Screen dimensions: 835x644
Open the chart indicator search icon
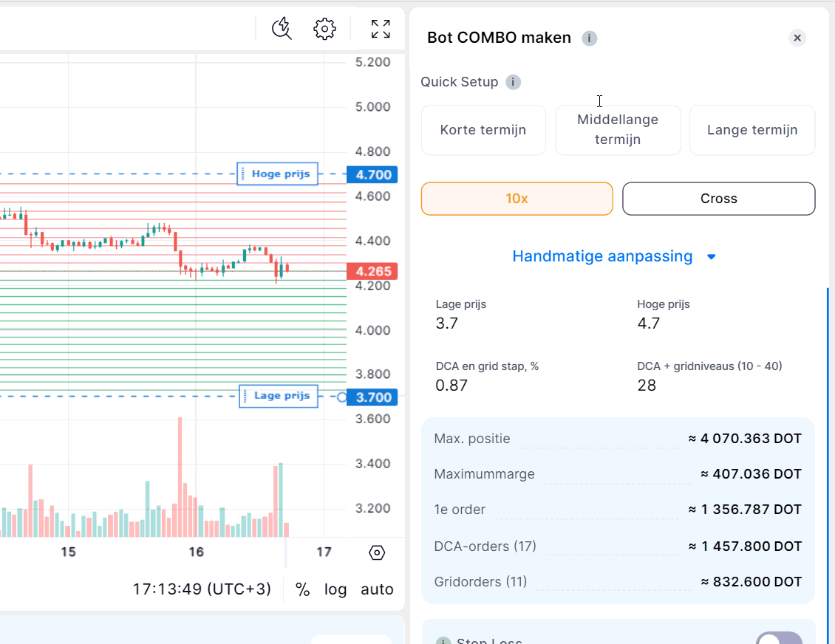pos(282,29)
